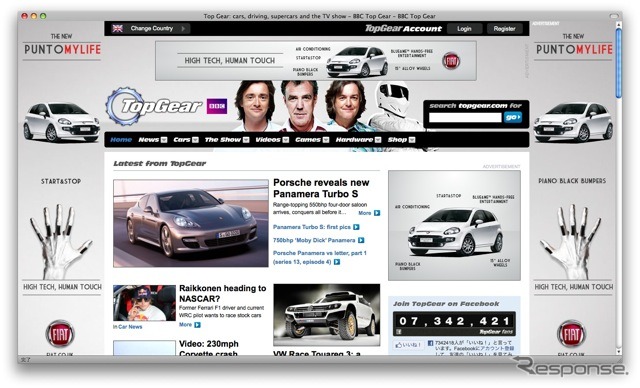The width and height of the screenshot is (640, 388).
Task: Click right sidebar 'Punto MyLife' ad title
Action: click(573, 49)
